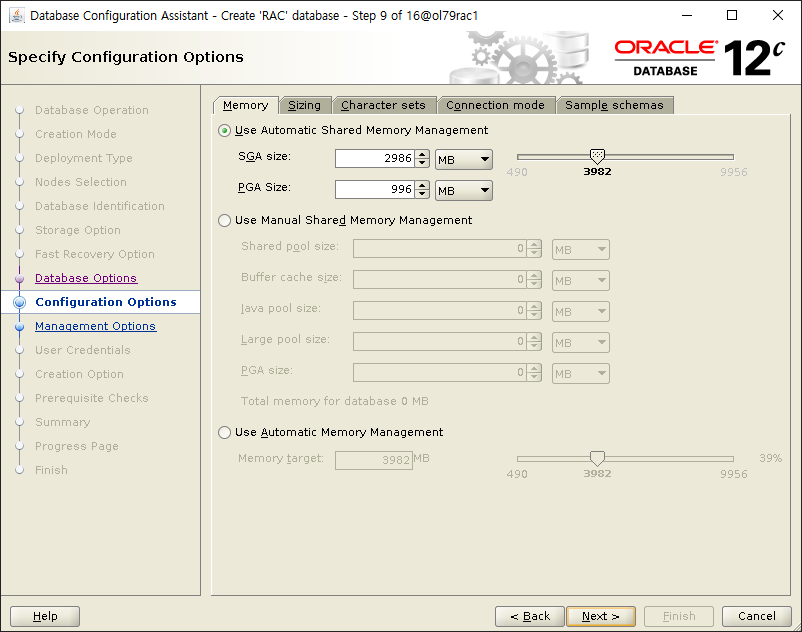Viewport: 802px width, 632px height.
Task: Click the SGA memory slider thumb at 3982
Action: click(597, 156)
